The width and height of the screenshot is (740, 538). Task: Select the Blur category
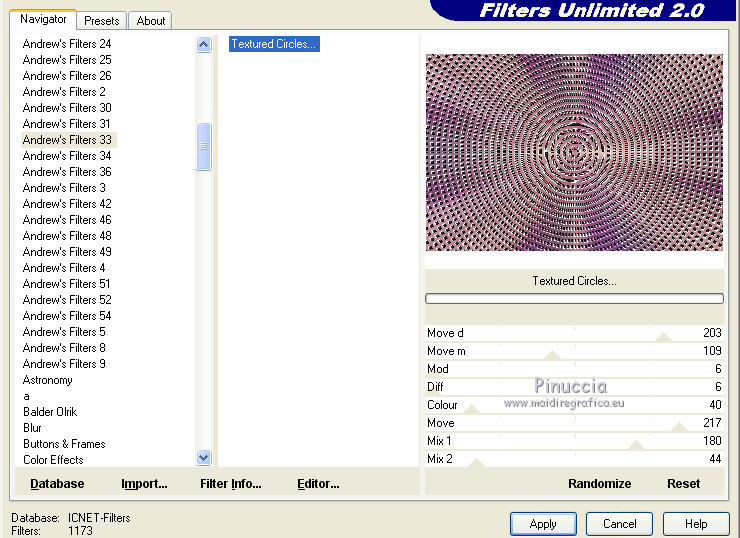32,429
